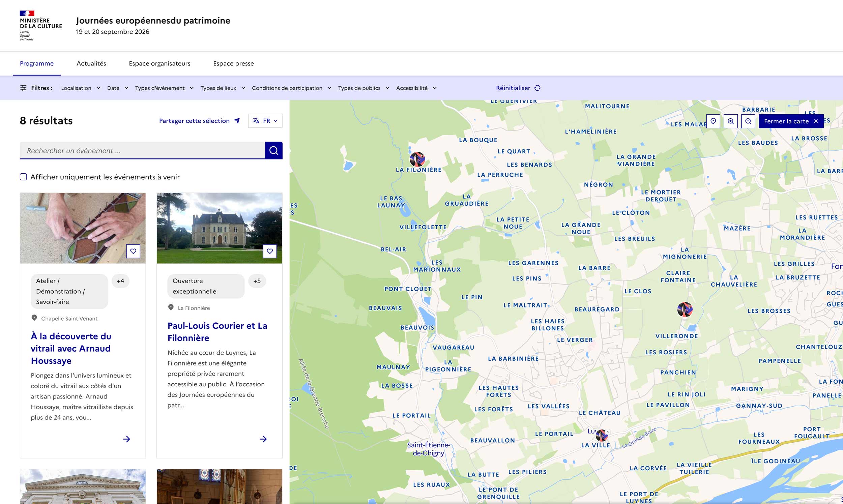This screenshot has height=504, width=843.
Task: Open the La Filonnière manor thumbnail
Action: [x=220, y=228]
